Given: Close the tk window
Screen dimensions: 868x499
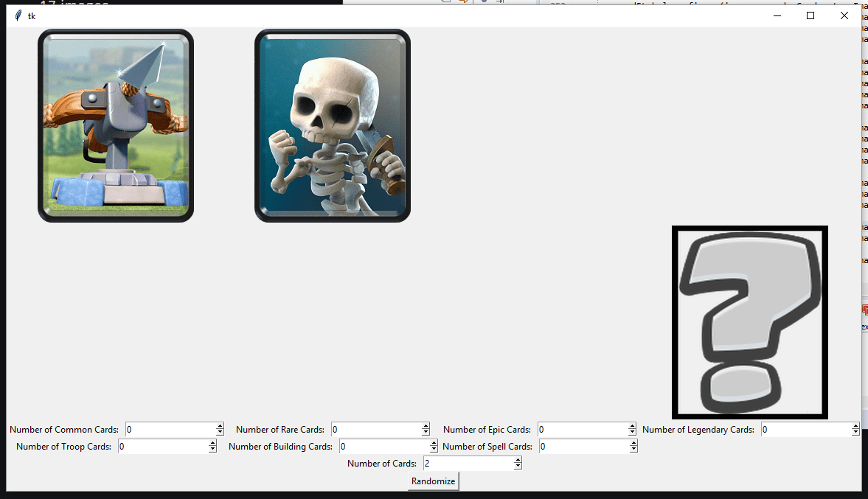Looking at the screenshot, I should point(844,15).
